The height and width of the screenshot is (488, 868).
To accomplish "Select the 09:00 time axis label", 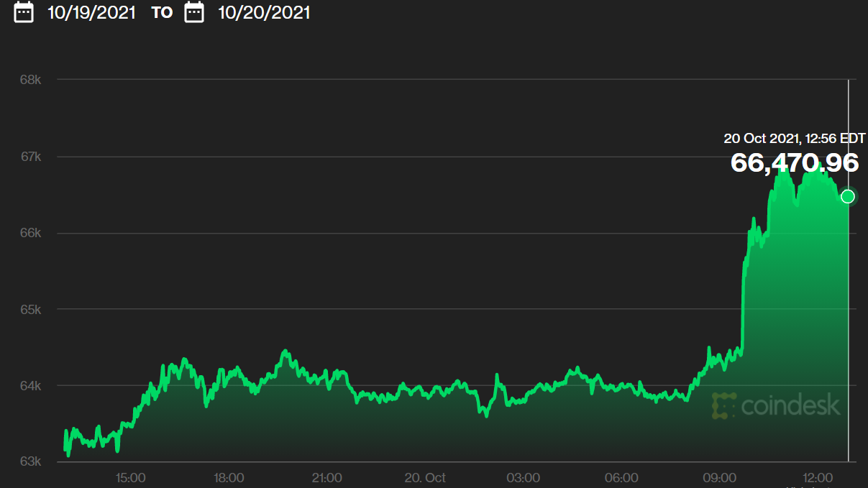I will [x=720, y=478].
